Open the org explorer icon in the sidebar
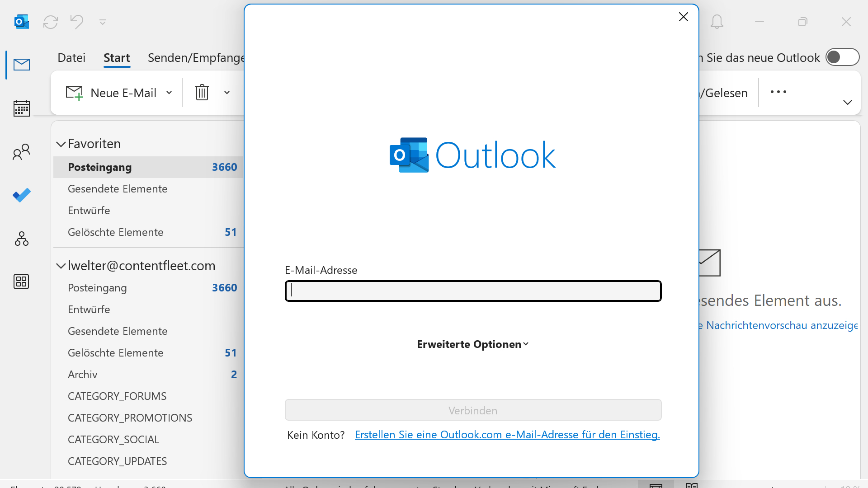Image resolution: width=868 pixels, height=488 pixels. (22, 239)
